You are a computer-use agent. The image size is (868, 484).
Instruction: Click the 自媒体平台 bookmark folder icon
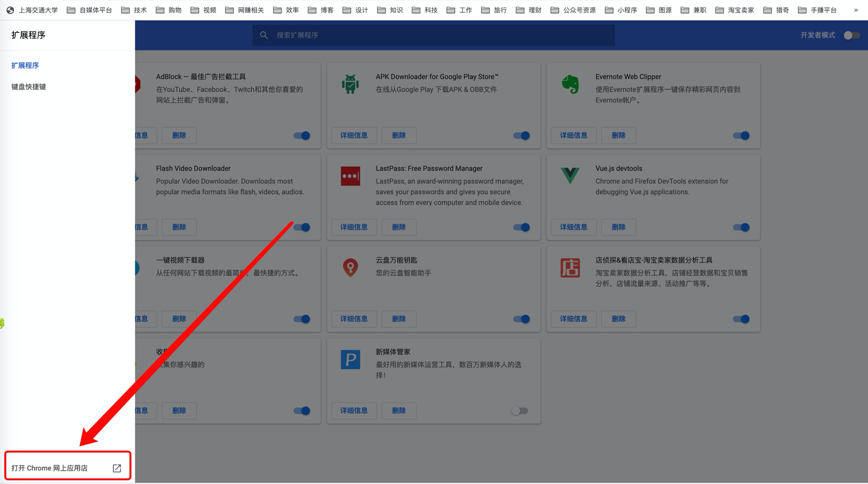(x=71, y=10)
